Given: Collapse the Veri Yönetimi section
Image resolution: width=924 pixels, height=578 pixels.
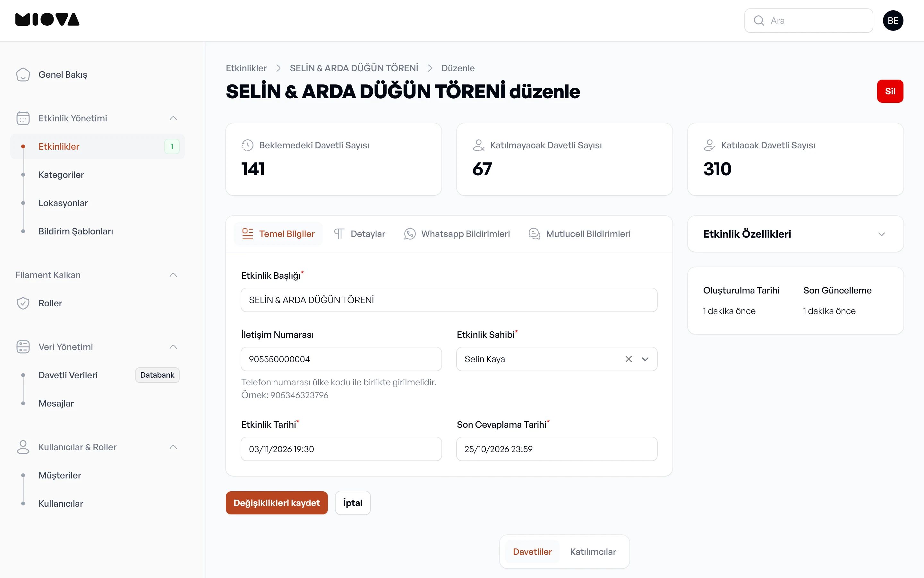Looking at the screenshot, I should pos(173,347).
